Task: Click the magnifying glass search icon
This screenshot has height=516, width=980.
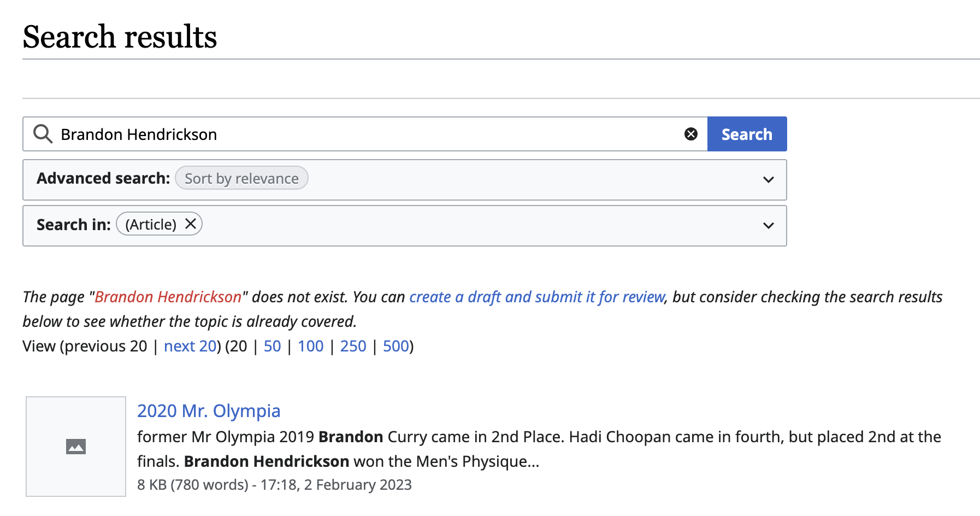Action: point(43,134)
